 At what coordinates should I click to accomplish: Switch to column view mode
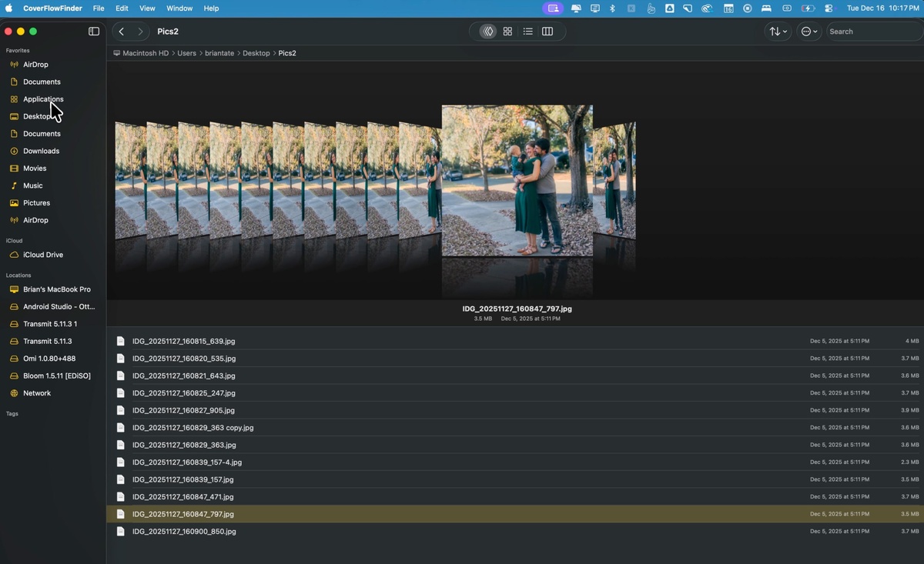click(547, 32)
